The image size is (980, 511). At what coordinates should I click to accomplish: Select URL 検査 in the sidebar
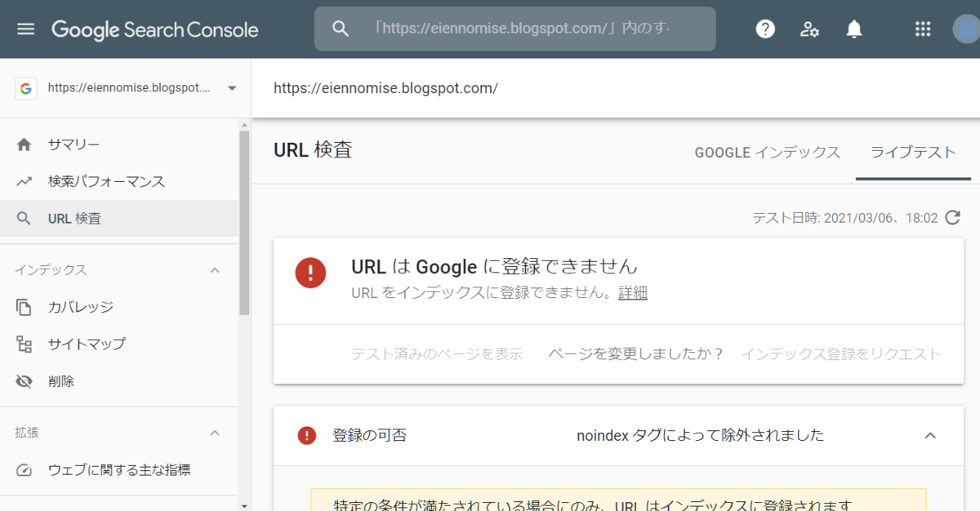coord(119,218)
